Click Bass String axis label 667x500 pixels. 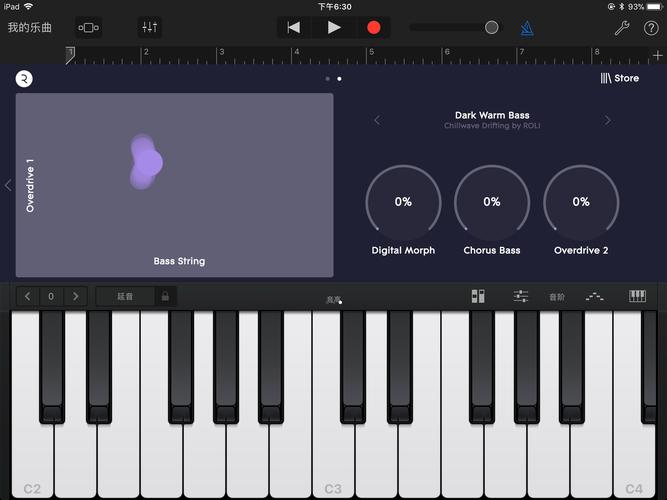click(179, 261)
